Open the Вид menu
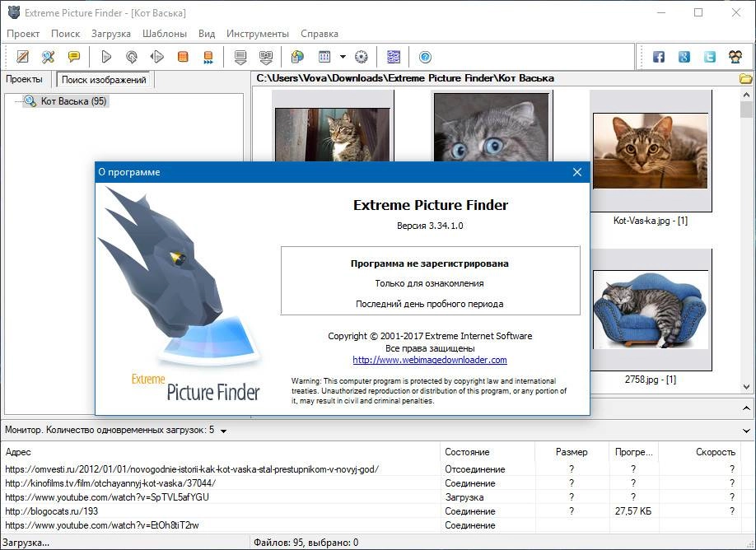Viewport: 756px width, 550px height. 207,34
